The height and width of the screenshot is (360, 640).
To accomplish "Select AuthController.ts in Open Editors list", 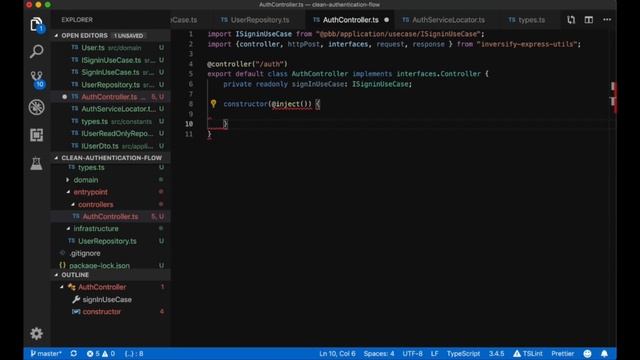I will pos(110,97).
